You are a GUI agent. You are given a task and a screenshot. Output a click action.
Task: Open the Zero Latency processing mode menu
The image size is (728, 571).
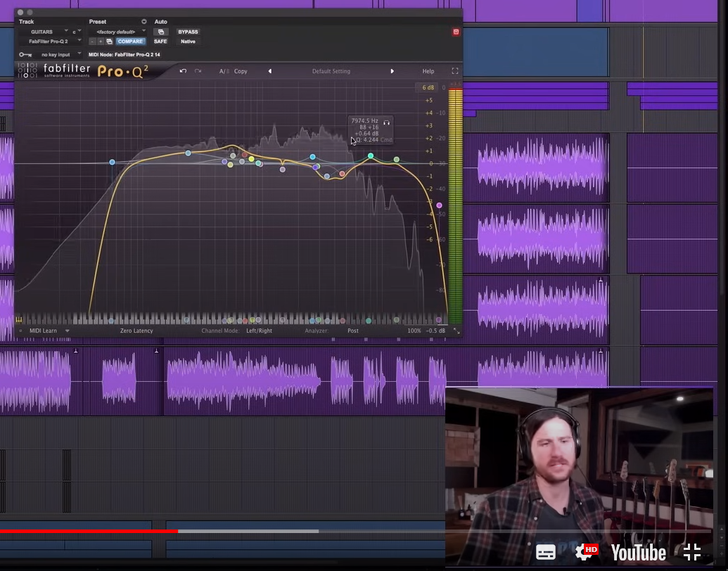point(136,331)
